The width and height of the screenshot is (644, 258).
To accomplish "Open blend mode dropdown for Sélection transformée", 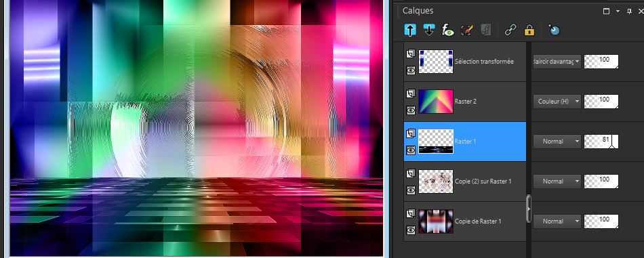I will click(x=557, y=62).
